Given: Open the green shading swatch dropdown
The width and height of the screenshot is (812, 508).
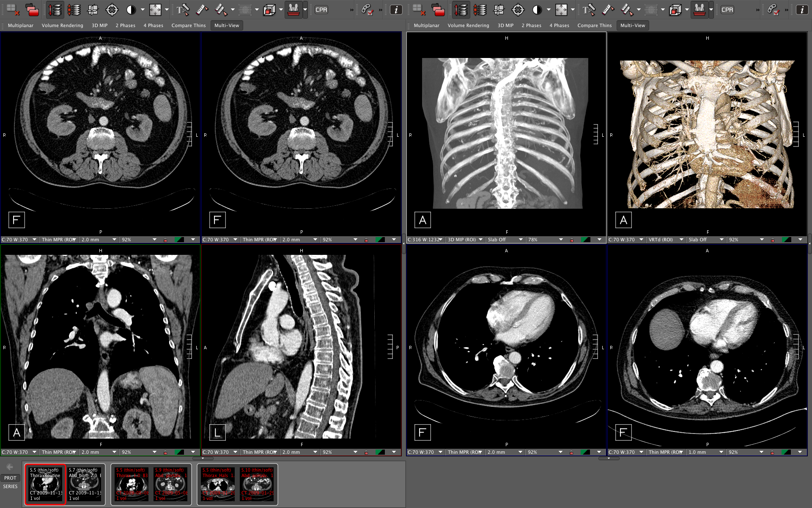Looking at the screenshot, I should 180,239.
